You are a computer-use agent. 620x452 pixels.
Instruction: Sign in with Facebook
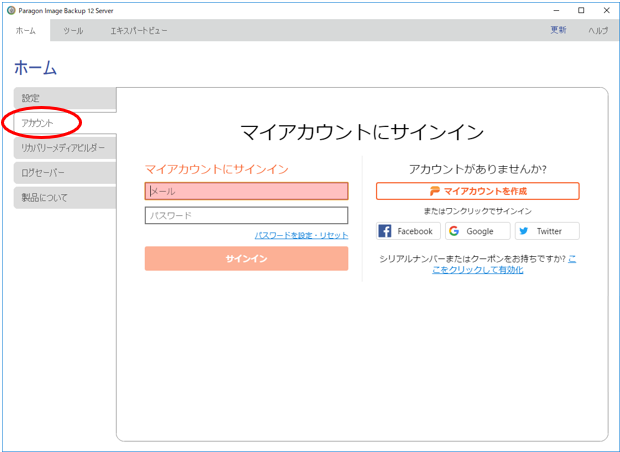click(408, 231)
